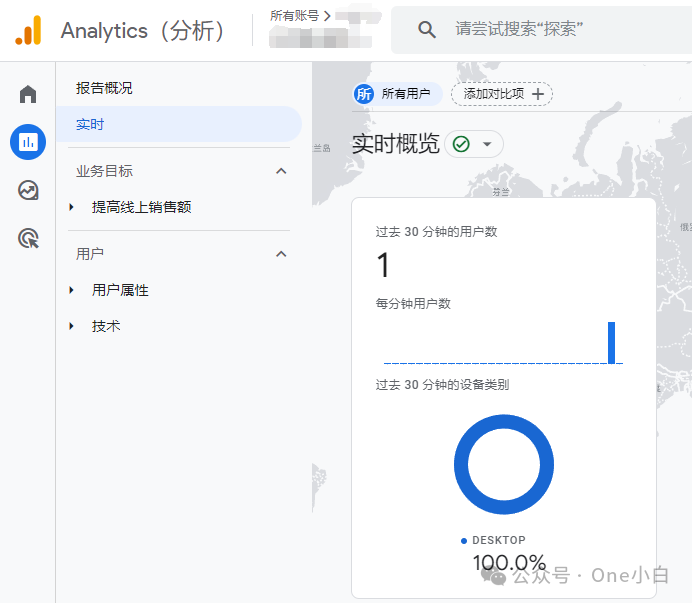Click the plus icon in 添加对比项
This screenshot has height=603, width=692.
tap(538, 94)
